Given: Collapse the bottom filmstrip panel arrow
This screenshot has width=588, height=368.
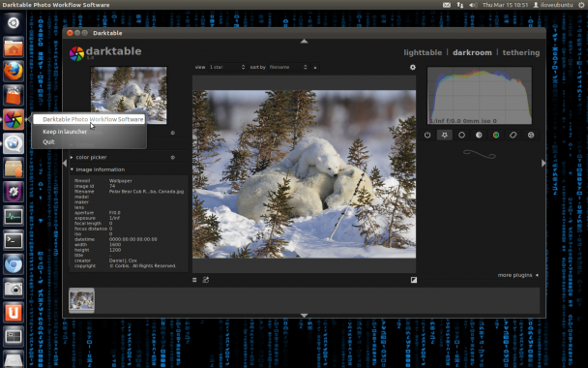Looking at the screenshot, I should click(x=304, y=316).
